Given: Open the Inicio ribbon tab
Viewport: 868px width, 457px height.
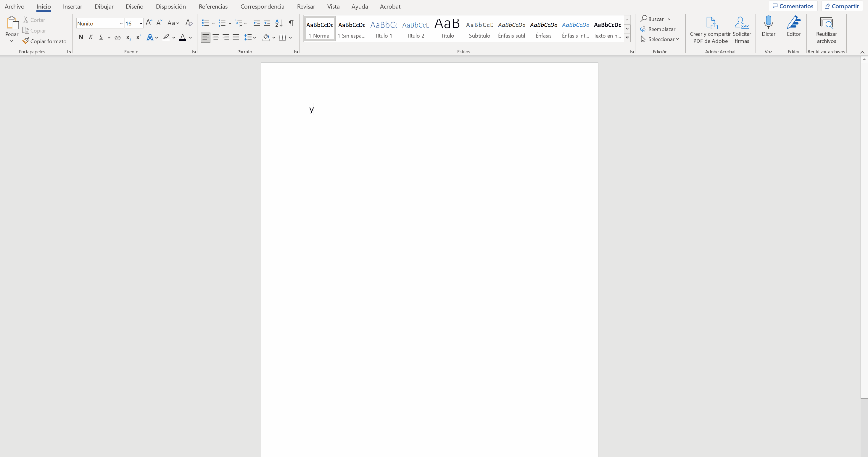Looking at the screenshot, I should point(44,6).
